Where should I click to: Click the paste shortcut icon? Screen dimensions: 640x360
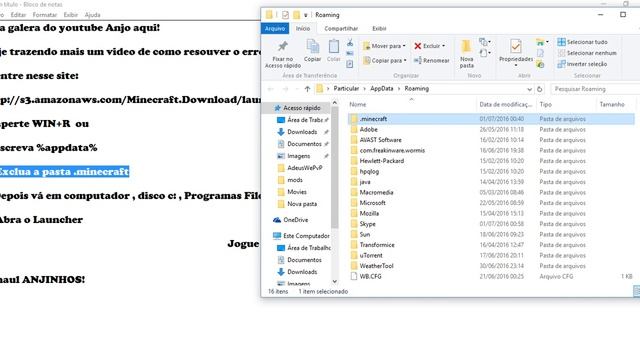[350, 64]
